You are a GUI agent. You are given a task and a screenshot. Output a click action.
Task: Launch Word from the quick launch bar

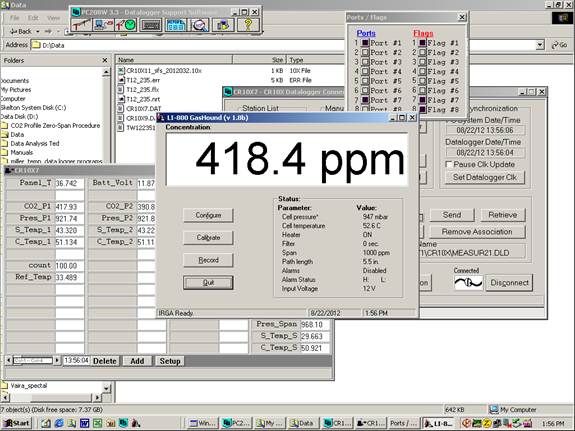click(x=84, y=423)
